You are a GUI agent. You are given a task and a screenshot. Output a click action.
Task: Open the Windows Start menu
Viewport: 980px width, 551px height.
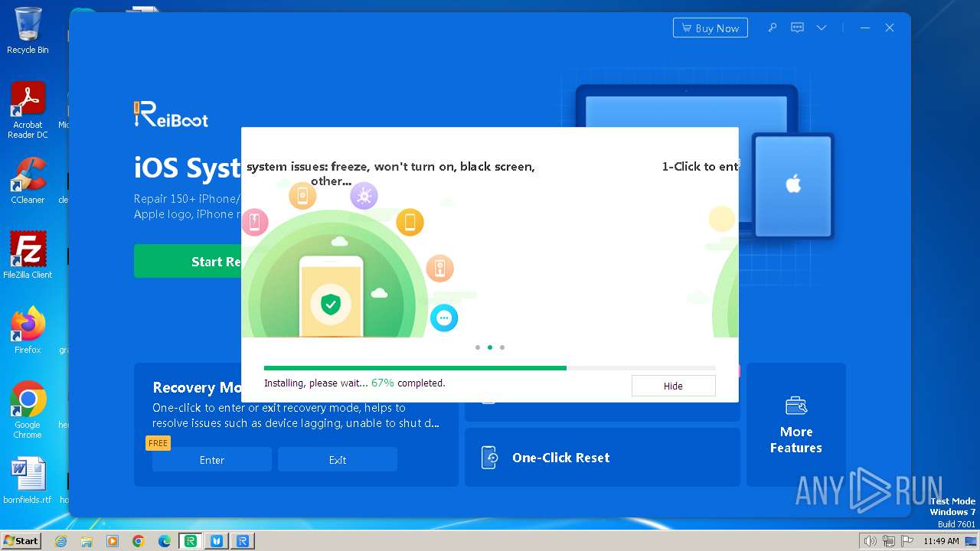pyautogui.click(x=21, y=540)
